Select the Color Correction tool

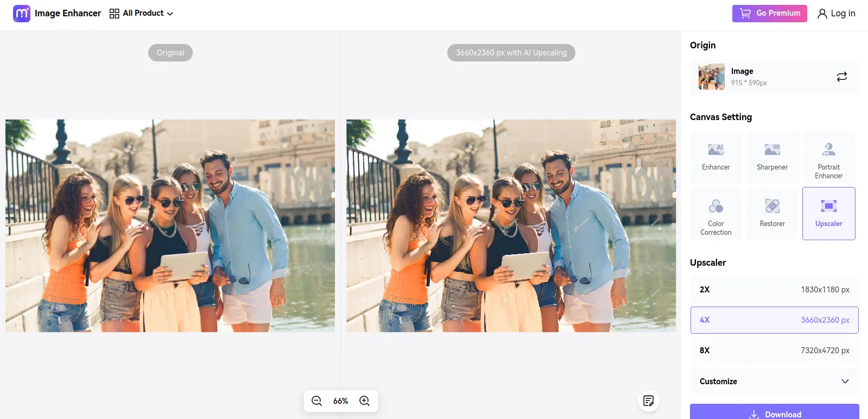[x=716, y=214]
